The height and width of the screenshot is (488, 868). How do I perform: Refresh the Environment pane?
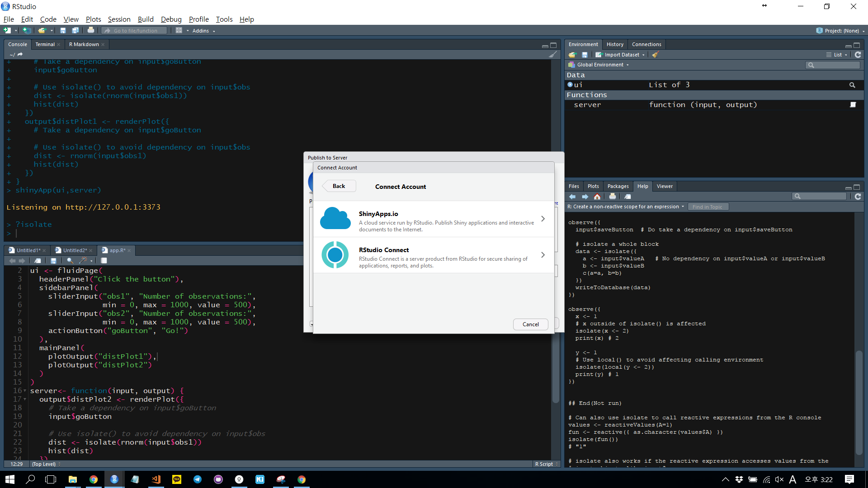tap(858, 55)
